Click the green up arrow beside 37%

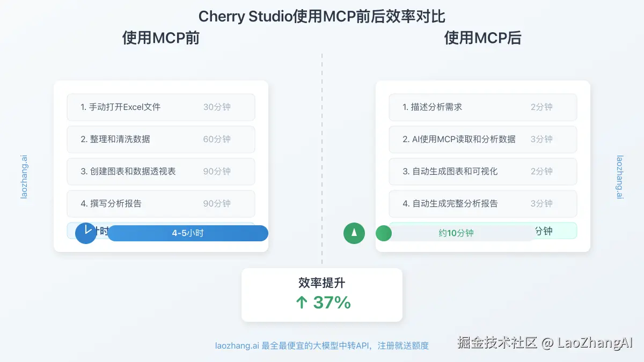tap(301, 302)
